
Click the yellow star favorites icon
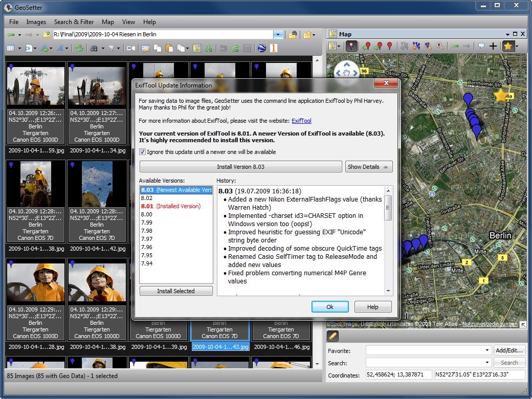[x=507, y=46]
